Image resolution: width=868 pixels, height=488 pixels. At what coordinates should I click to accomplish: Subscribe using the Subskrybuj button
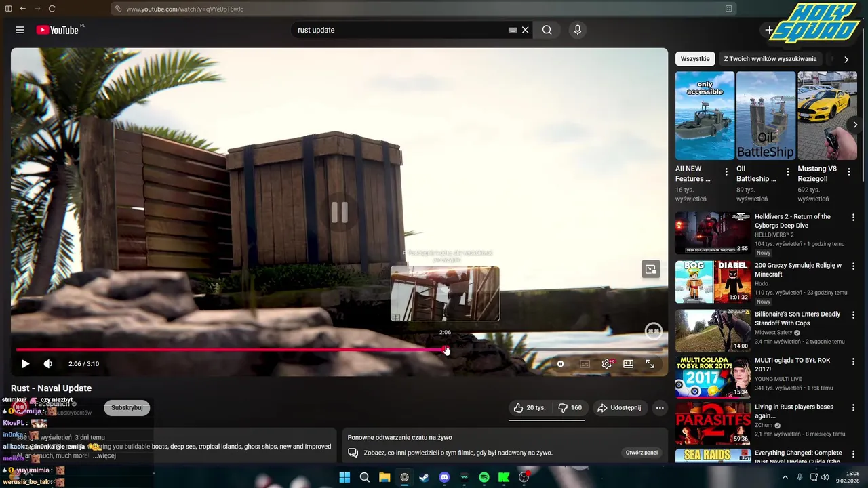click(127, 407)
